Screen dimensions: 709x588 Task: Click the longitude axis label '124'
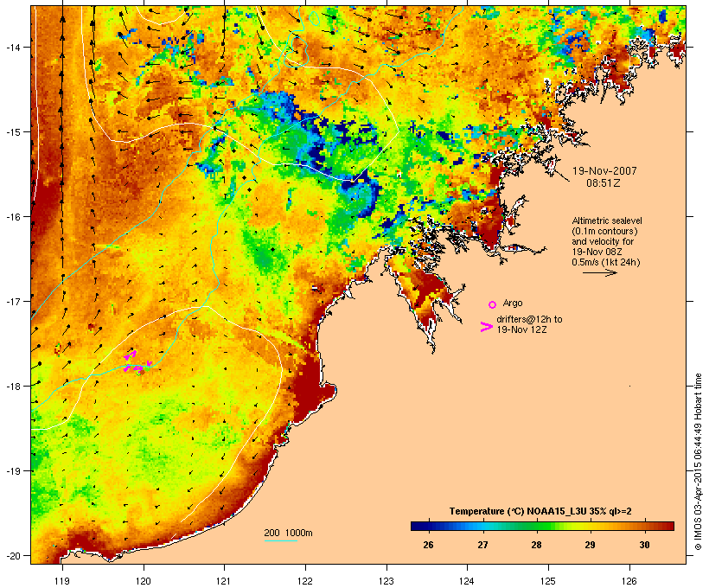click(x=467, y=581)
